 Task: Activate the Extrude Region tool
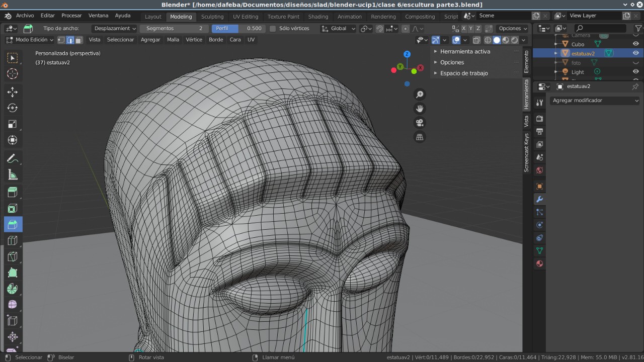click(13, 192)
